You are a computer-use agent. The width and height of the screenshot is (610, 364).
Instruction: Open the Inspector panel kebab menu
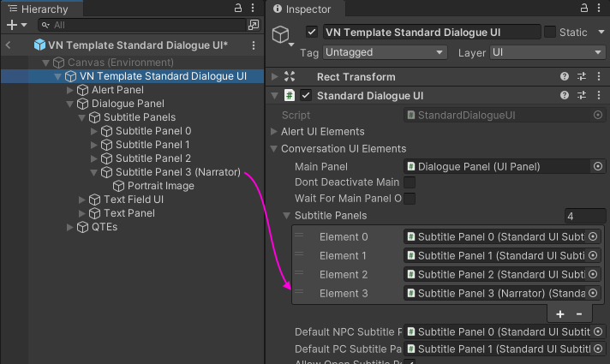click(x=599, y=8)
